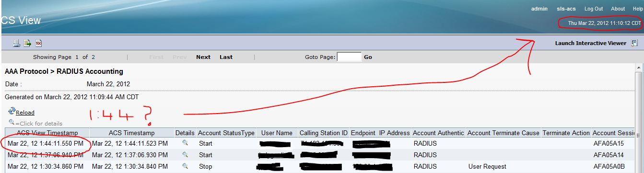Click the Terminate Action column header
644x173 pixels.
coord(566,133)
